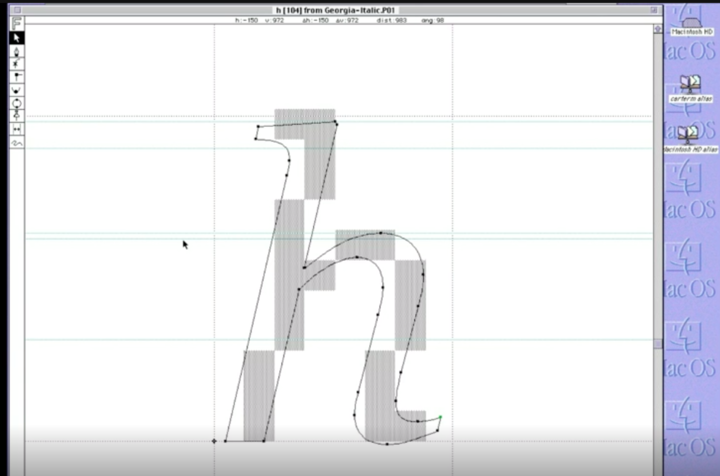Click the F logo atop the toolbox

17,23
